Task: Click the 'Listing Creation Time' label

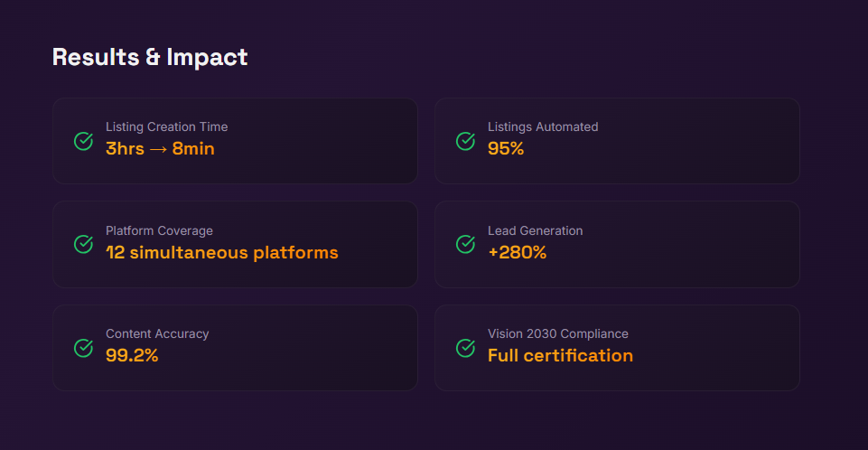Action: pyautogui.click(x=166, y=127)
